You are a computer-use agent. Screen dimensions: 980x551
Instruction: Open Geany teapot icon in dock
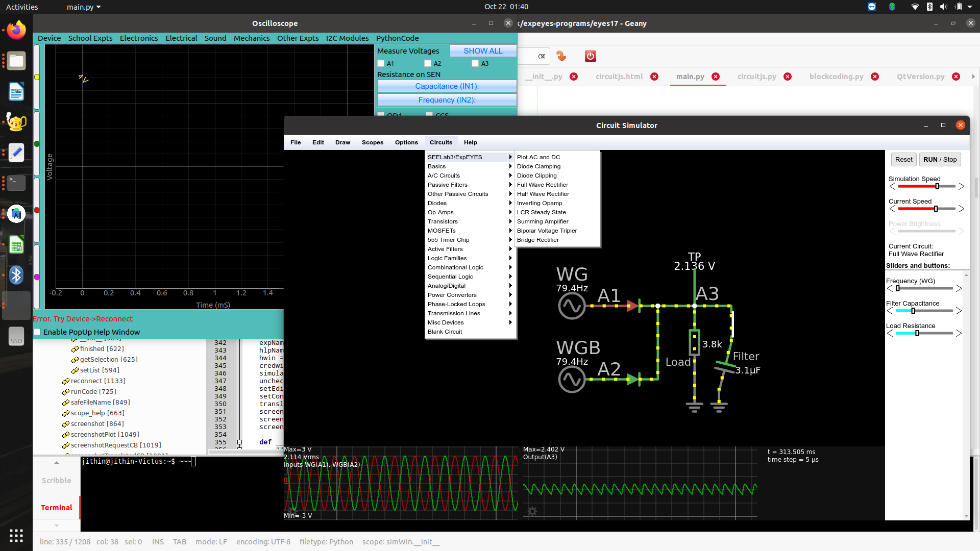point(16,122)
